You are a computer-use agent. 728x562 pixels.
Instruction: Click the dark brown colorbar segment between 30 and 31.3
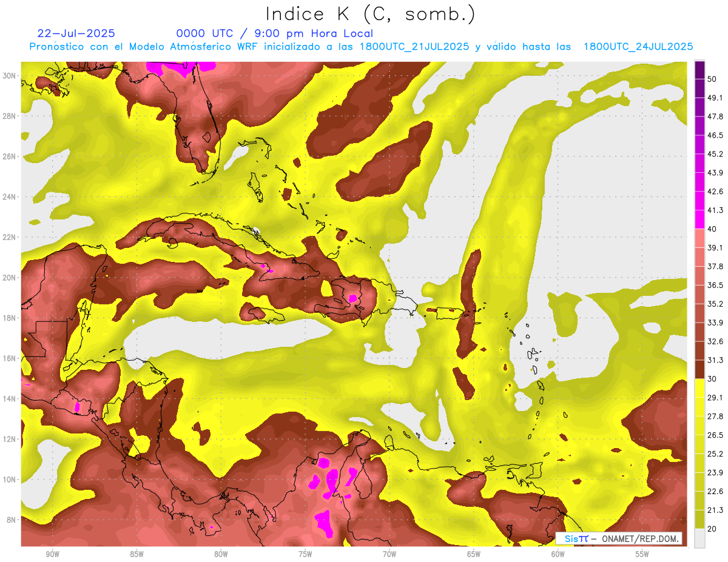pyautogui.click(x=699, y=369)
